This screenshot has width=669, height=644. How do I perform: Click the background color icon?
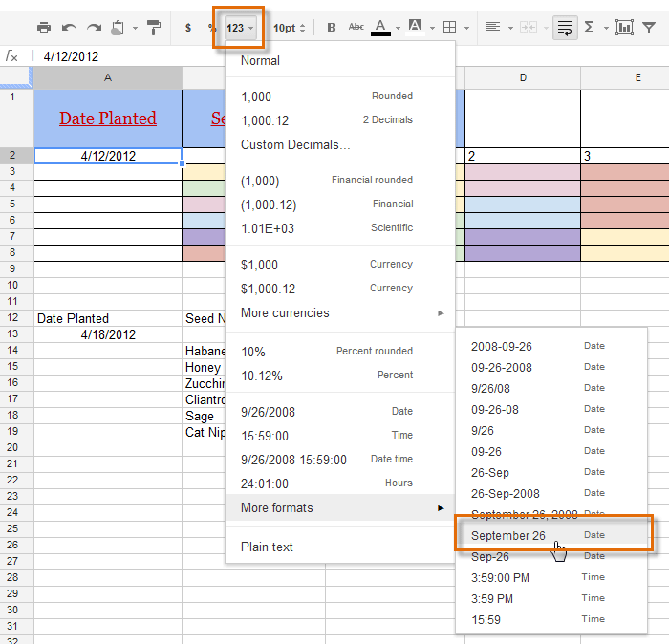(x=415, y=28)
